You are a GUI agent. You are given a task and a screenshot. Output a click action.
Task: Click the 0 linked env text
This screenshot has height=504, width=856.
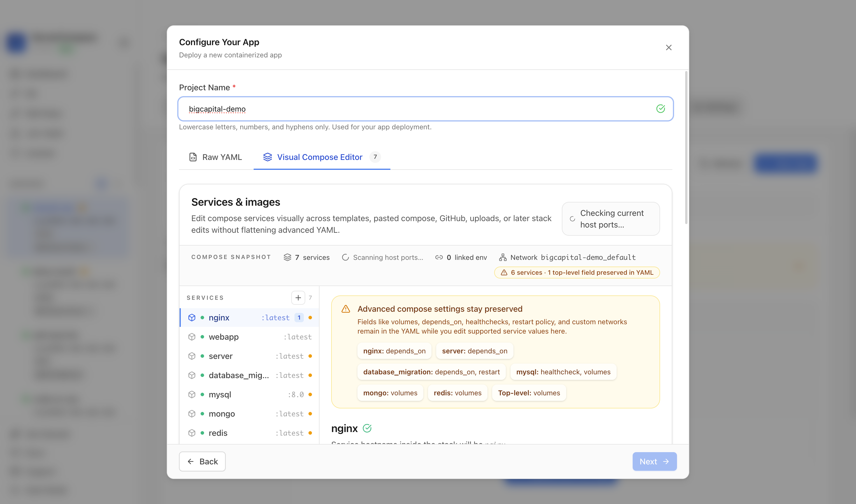coord(466,257)
